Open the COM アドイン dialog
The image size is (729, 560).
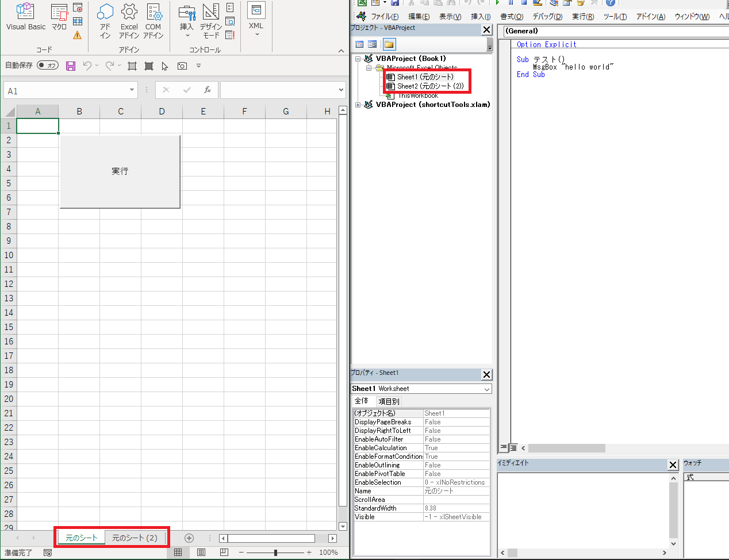coord(154,20)
